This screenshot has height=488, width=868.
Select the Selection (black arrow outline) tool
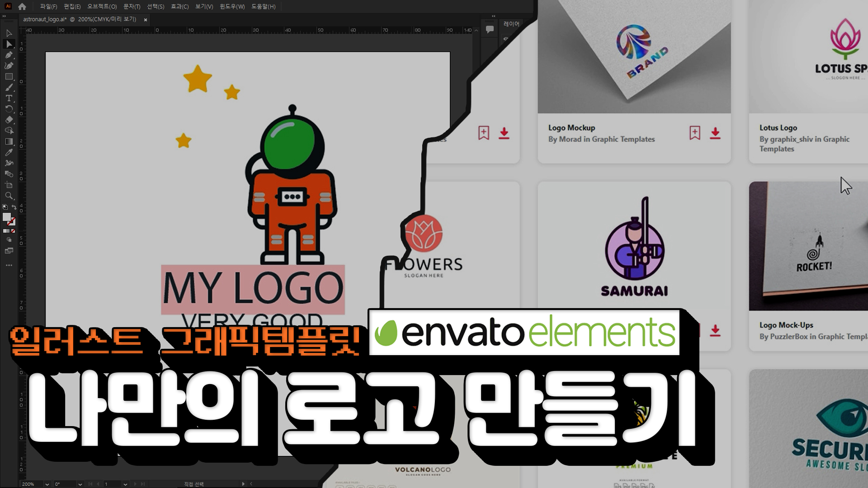[x=9, y=33]
